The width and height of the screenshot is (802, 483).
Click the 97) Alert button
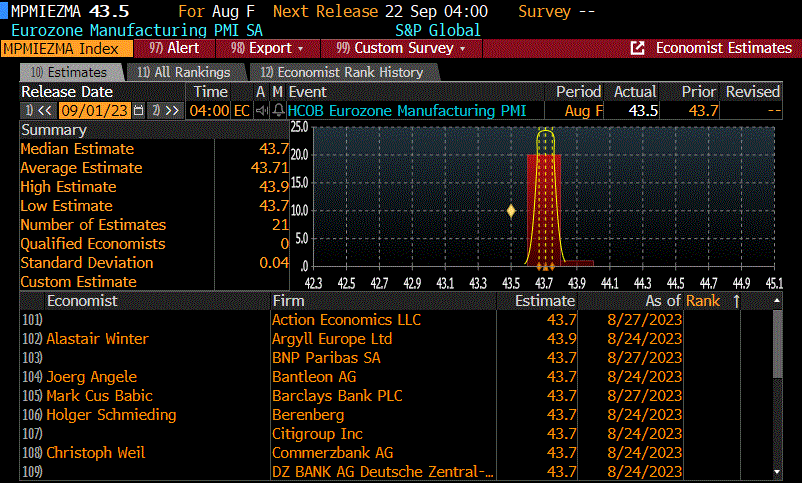[174, 48]
